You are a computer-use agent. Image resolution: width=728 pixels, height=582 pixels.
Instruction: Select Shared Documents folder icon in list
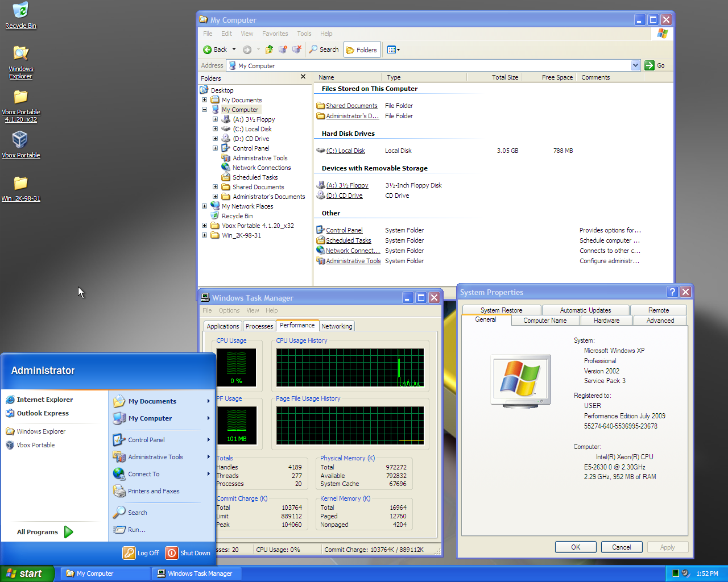pyautogui.click(x=321, y=106)
